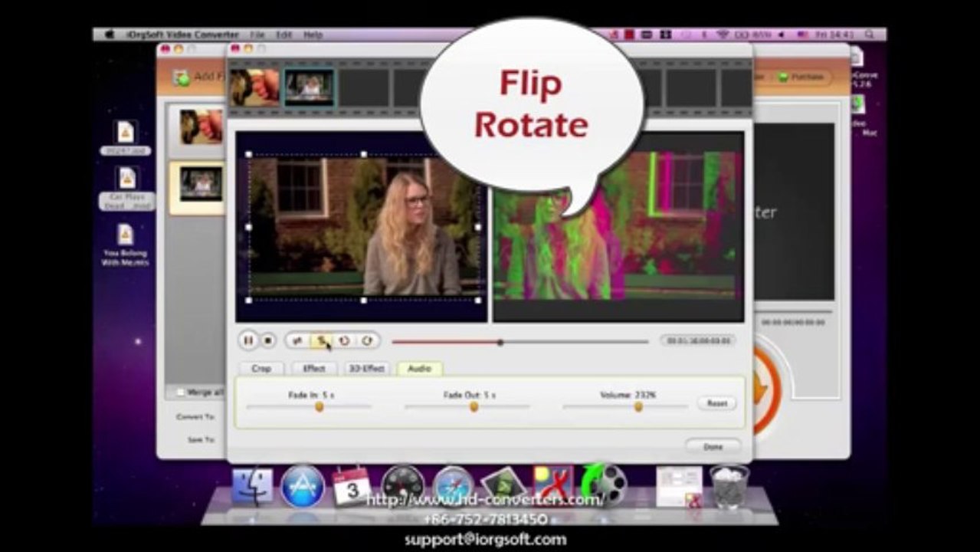980x552 pixels.
Task: Open the App Store from the Dock
Action: (x=303, y=487)
